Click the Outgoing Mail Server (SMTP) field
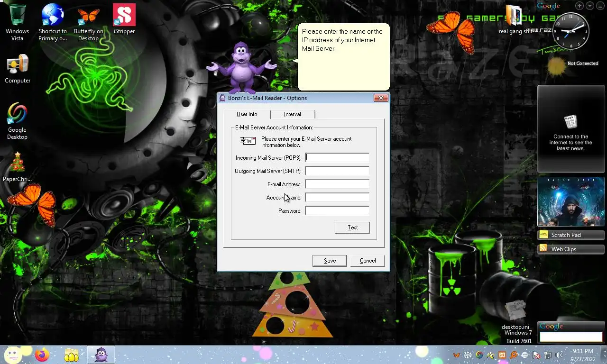607x364 pixels. pyautogui.click(x=337, y=171)
